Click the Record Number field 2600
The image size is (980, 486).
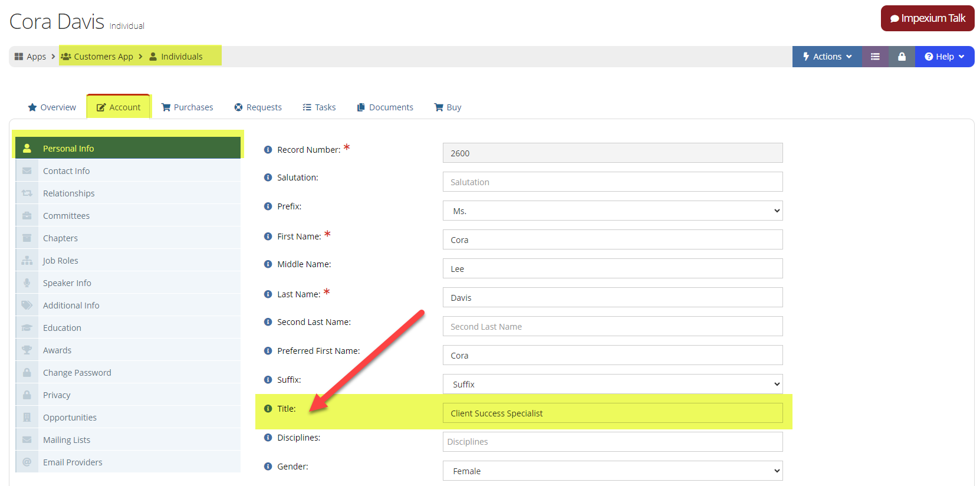[613, 153]
